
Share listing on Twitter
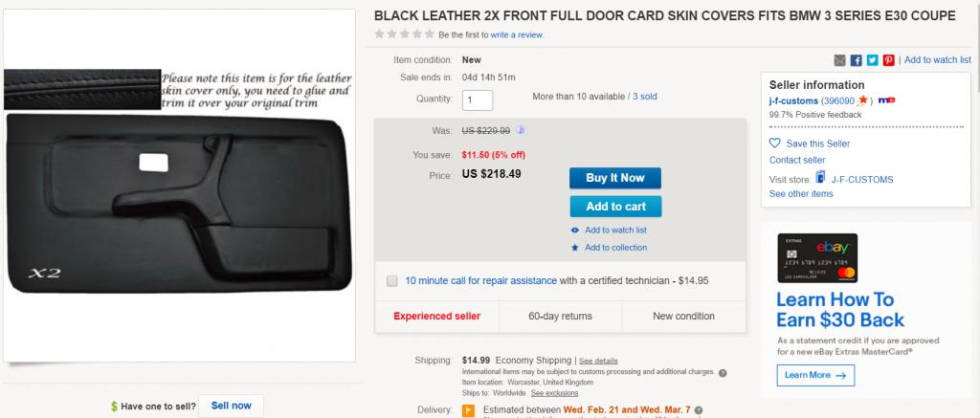pos(873,60)
